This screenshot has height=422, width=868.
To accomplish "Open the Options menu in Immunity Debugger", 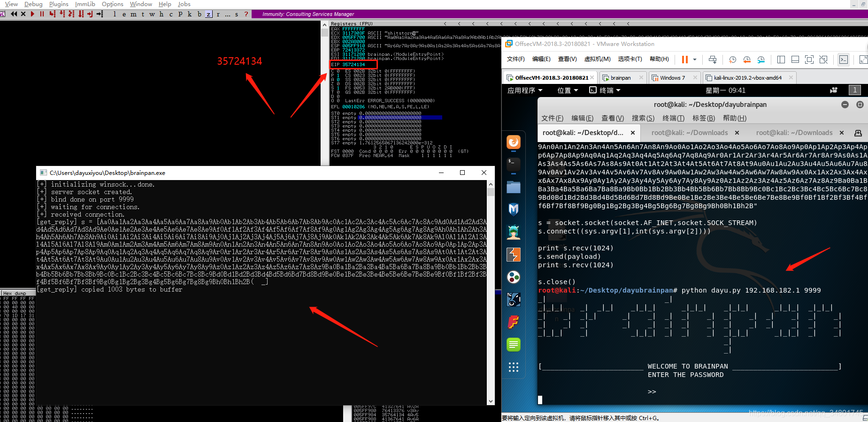I will [113, 4].
